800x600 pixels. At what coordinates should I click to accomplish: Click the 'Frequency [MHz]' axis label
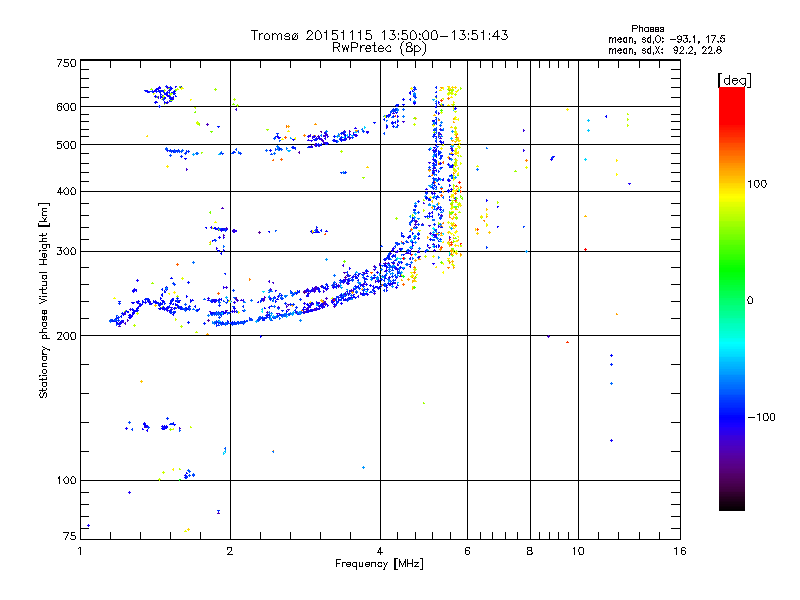click(x=379, y=564)
